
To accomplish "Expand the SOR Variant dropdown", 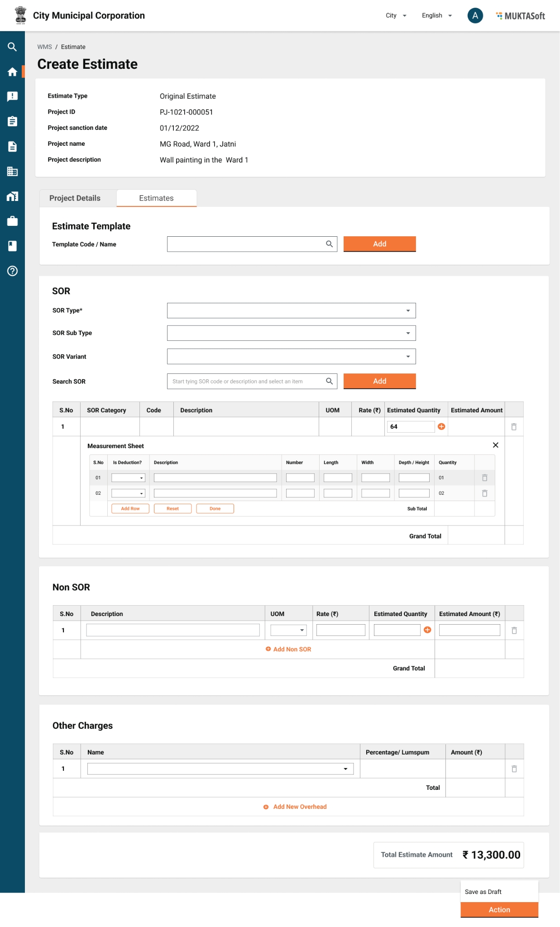I will (291, 356).
